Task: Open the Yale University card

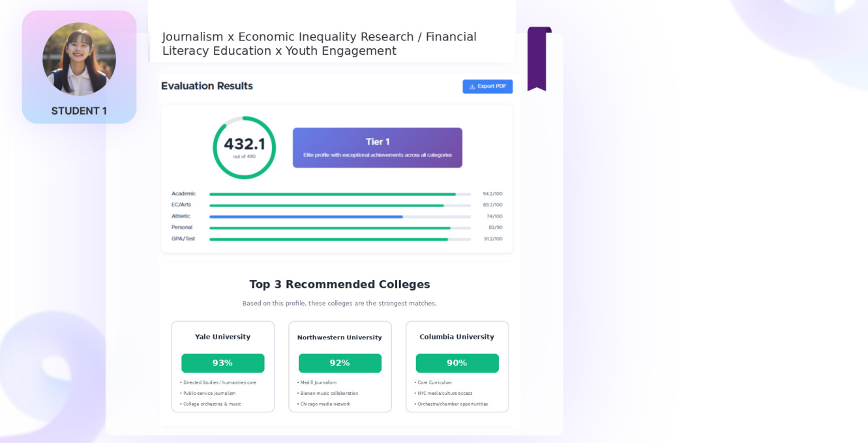Action: point(223,367)
